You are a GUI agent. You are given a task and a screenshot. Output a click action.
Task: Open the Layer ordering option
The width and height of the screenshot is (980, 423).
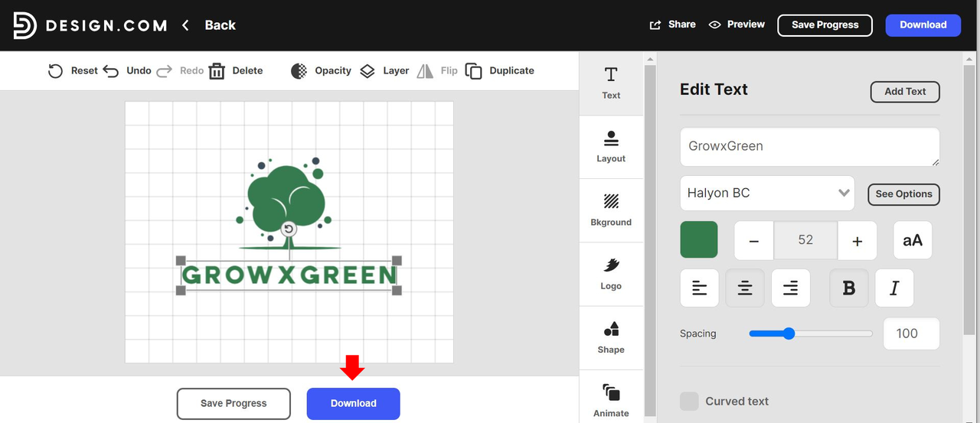tap(384, 71)
